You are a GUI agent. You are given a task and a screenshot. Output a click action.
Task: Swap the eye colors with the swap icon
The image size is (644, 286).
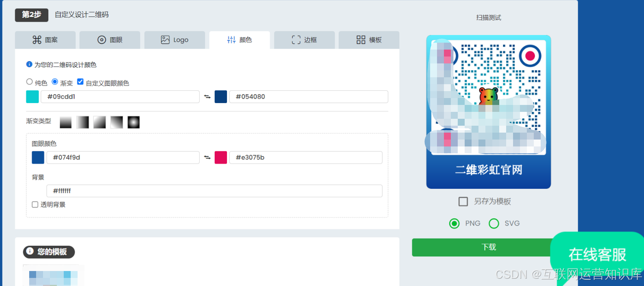(x=207, y=158)
